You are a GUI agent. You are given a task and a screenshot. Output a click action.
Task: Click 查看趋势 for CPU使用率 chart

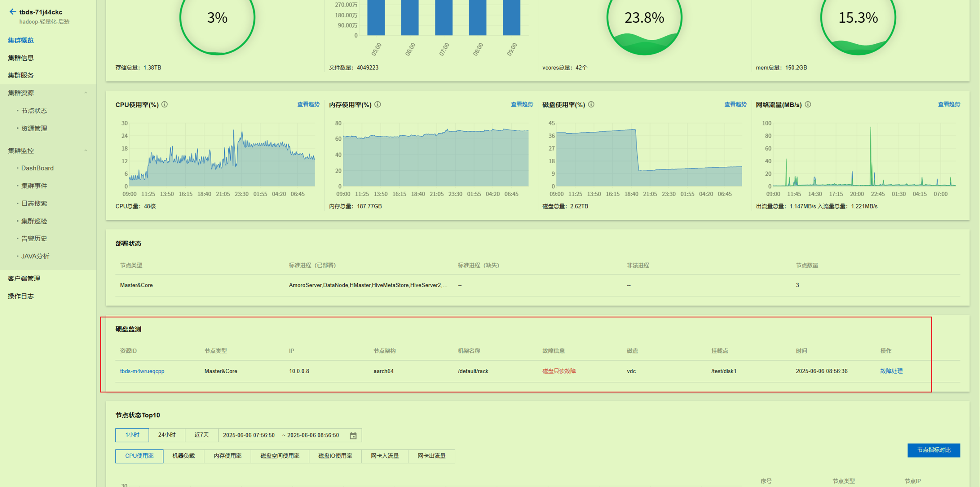(x=308, y=104)
